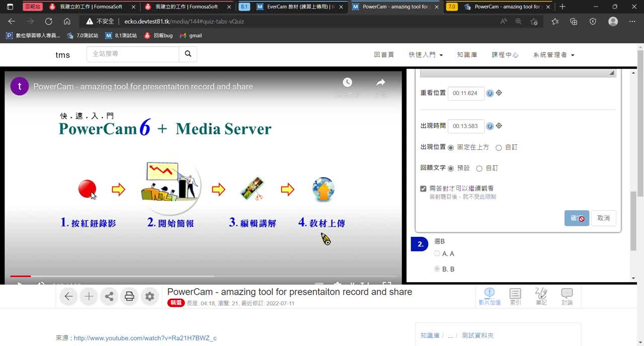
Task: Click the 知識庫 breadcrumb link
Action: tap(430, 335)
